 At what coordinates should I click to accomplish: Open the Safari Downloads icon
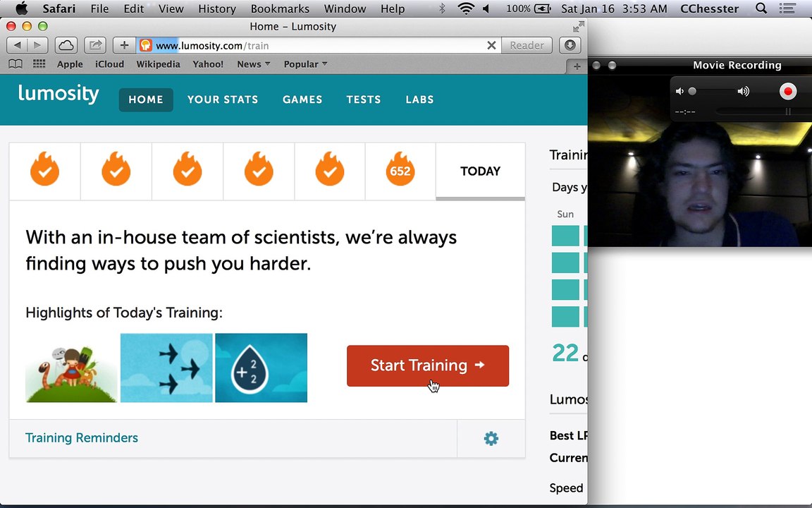pyautogui.click(x=570, y=45)
